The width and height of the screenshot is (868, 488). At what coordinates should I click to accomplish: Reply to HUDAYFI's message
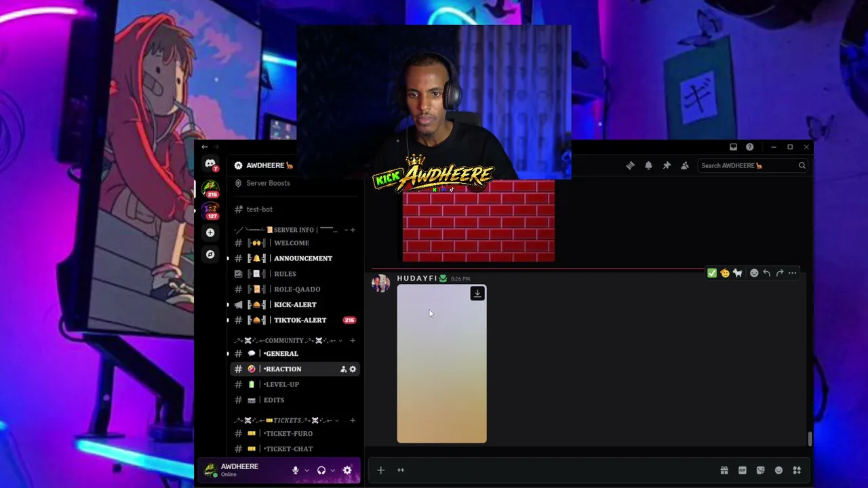pos(767,273)
